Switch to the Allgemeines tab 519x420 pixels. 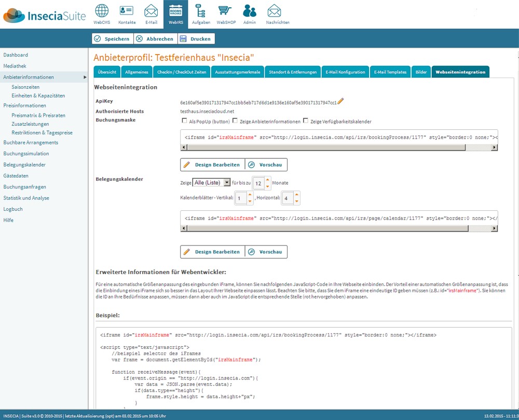(x=136, y=72)
